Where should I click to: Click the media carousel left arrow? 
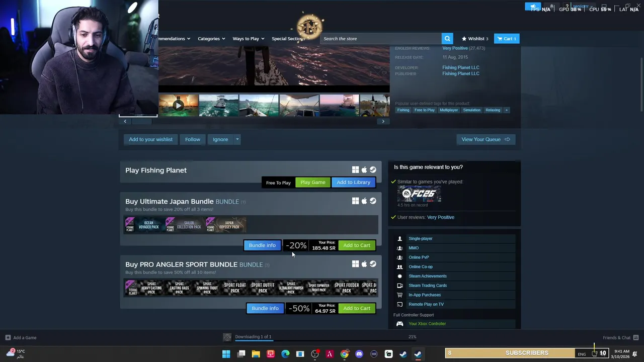tap(125, 121)
